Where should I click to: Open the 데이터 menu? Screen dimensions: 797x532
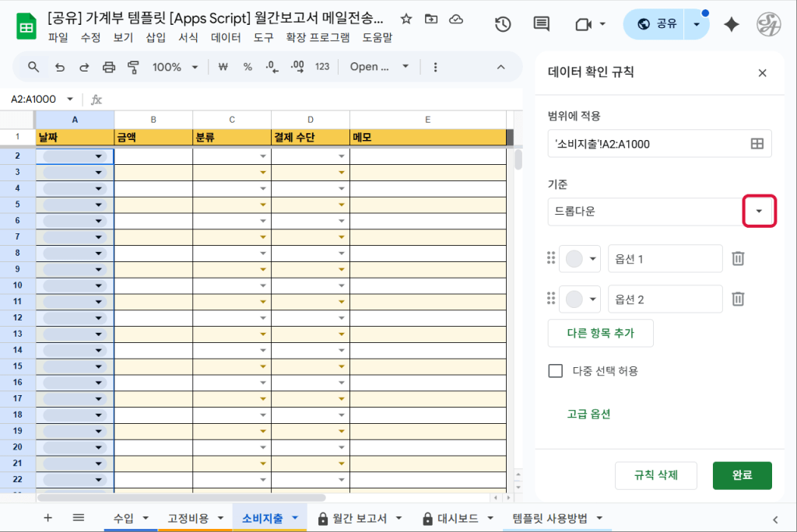226,37
